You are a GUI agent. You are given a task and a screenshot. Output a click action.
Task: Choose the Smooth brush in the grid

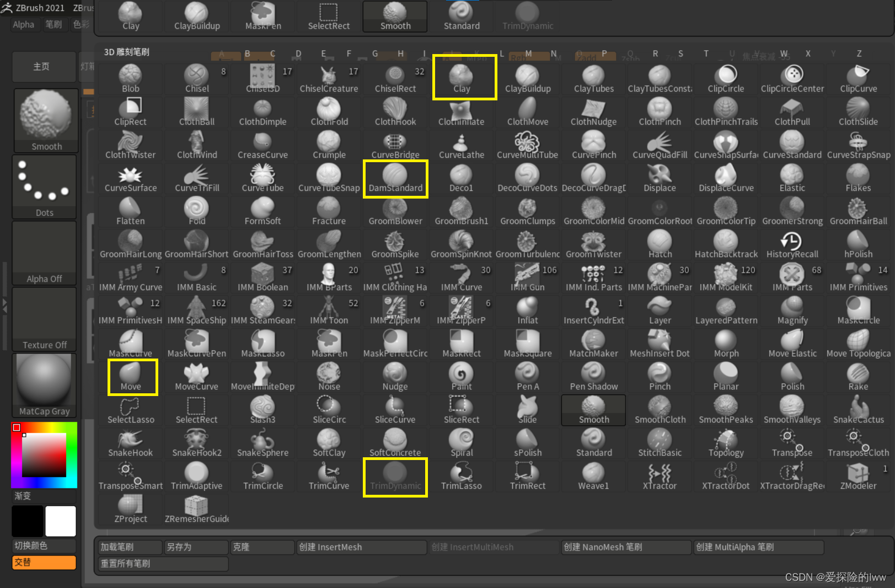click(x=594, y=409)
